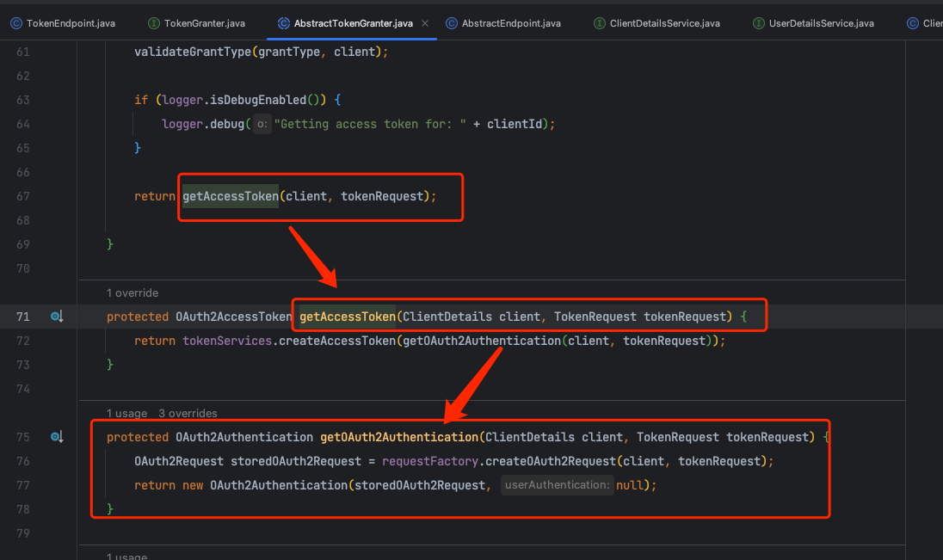Screen dimensions: 943x560
Task: Switch to the UserDetailsService.java tab
Action: click(823, 23)
